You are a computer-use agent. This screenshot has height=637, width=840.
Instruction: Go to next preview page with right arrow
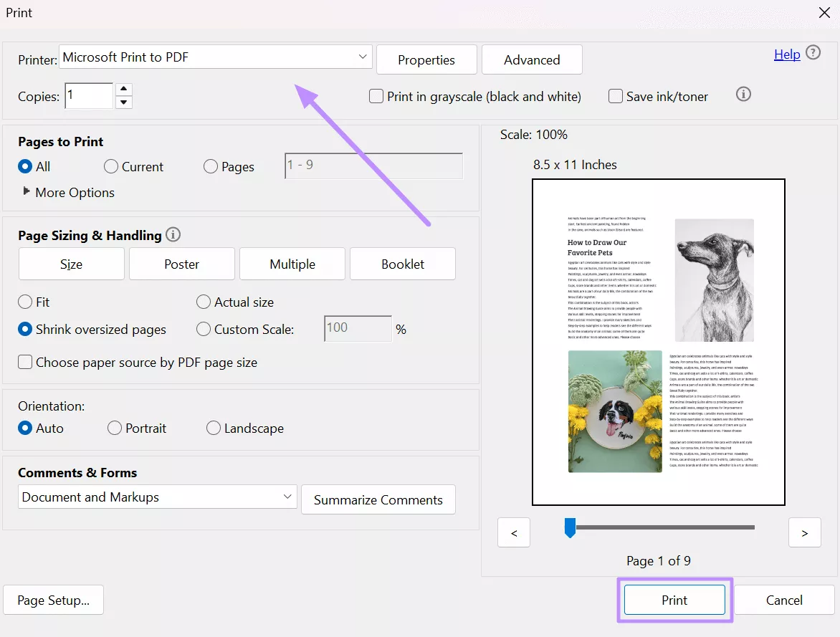[x=804, y=532]
